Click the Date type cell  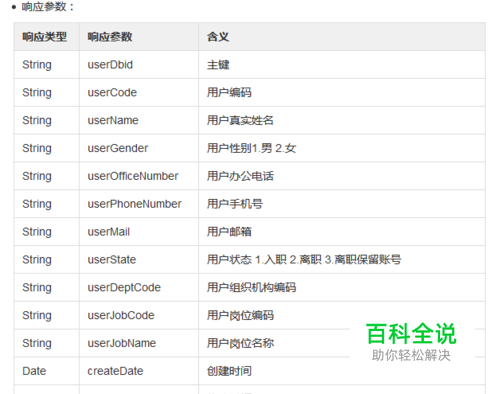tap(46, 371)
